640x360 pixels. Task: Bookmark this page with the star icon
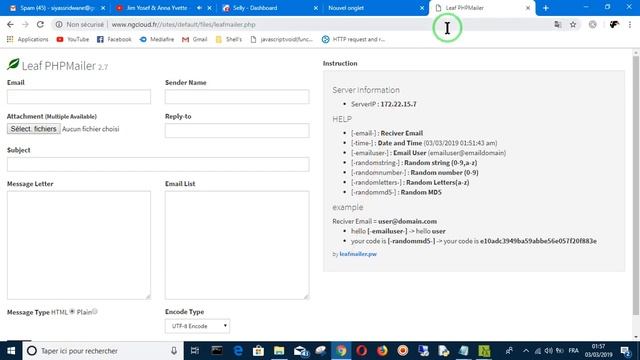pos(573,24)
